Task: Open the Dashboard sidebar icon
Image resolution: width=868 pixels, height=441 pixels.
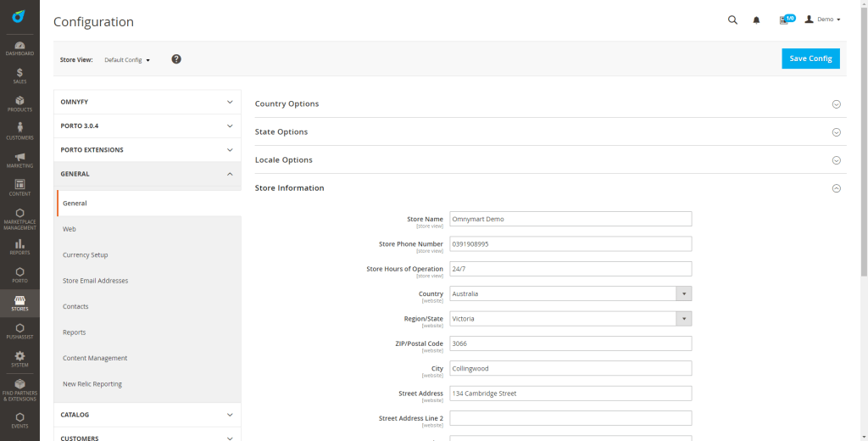Action: (x=19, y=47)
